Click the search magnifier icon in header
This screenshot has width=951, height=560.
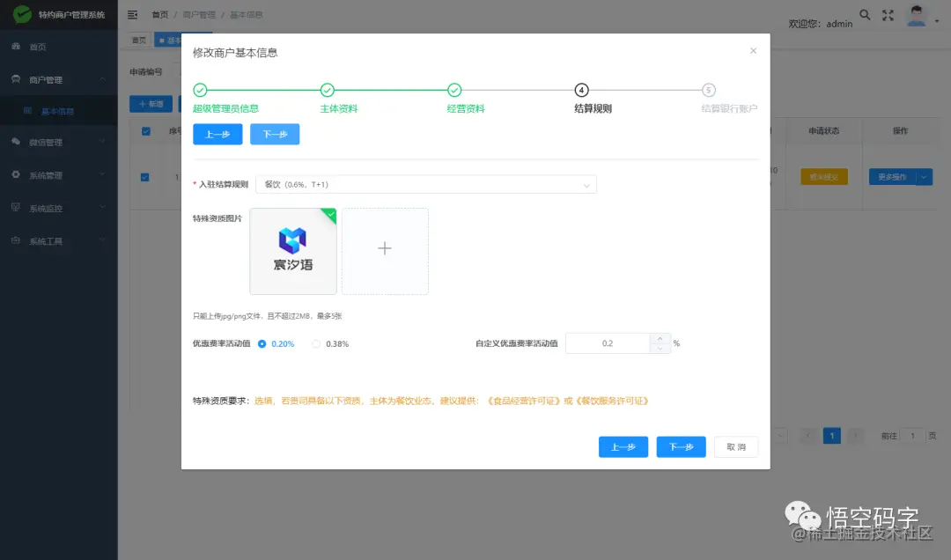tap(865, 15)
